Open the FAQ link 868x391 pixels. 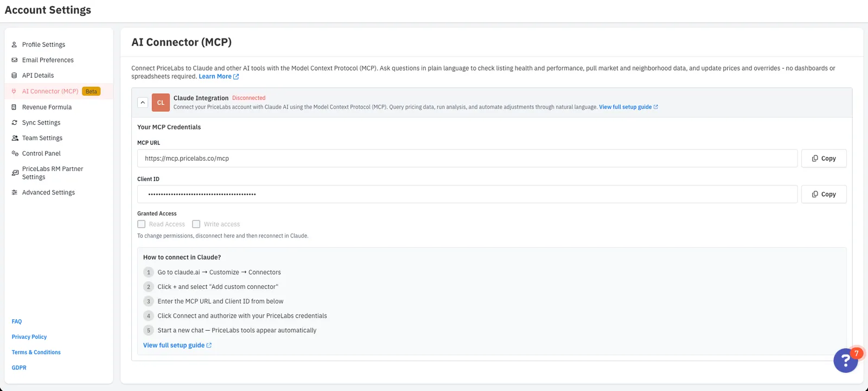[x=17, y=321]
